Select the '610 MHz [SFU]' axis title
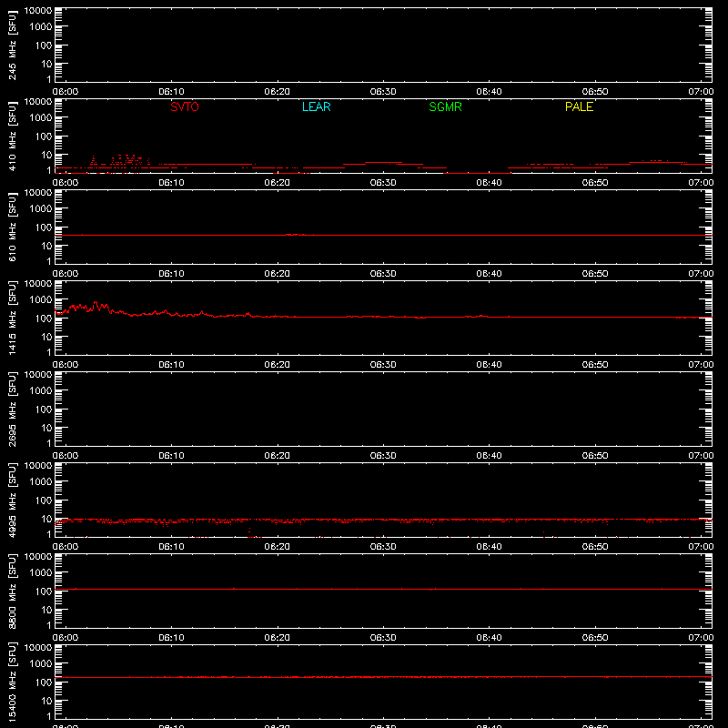The image size is (728, 728). tap(12, 227)
